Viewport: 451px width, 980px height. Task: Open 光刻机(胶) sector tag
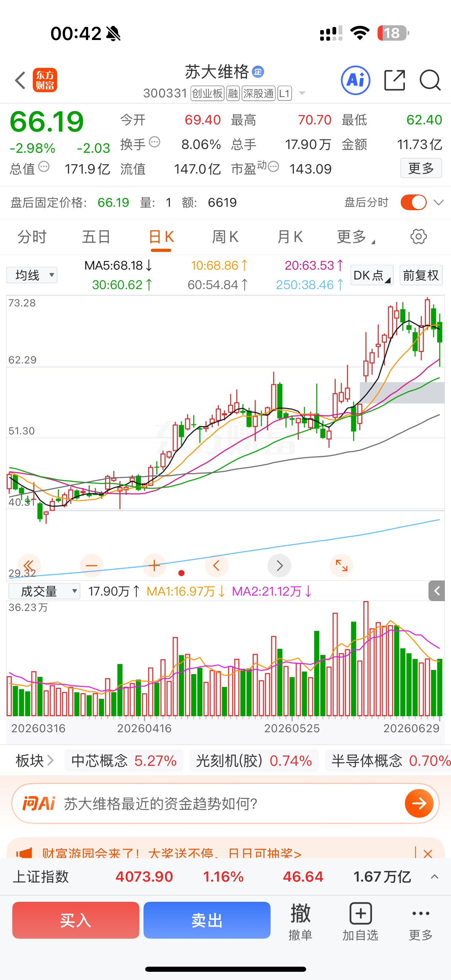tap(254, 761)
